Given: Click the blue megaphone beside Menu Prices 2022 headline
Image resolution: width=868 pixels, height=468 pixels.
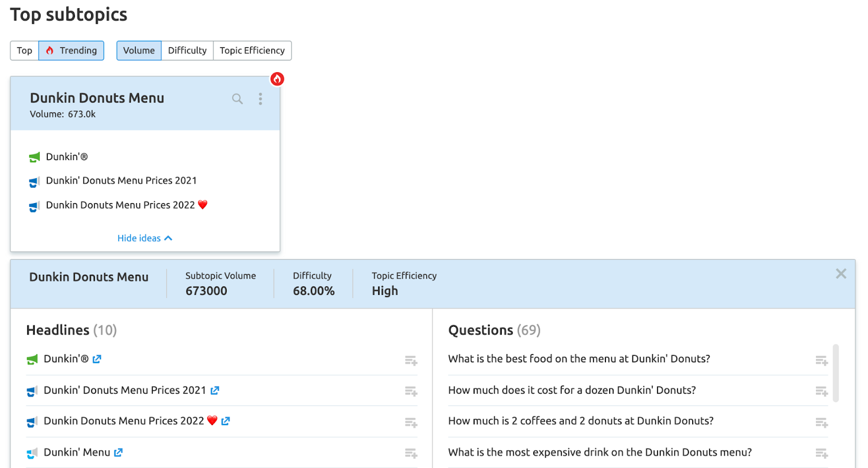Looking at the screenshot, I should (33, 422).
